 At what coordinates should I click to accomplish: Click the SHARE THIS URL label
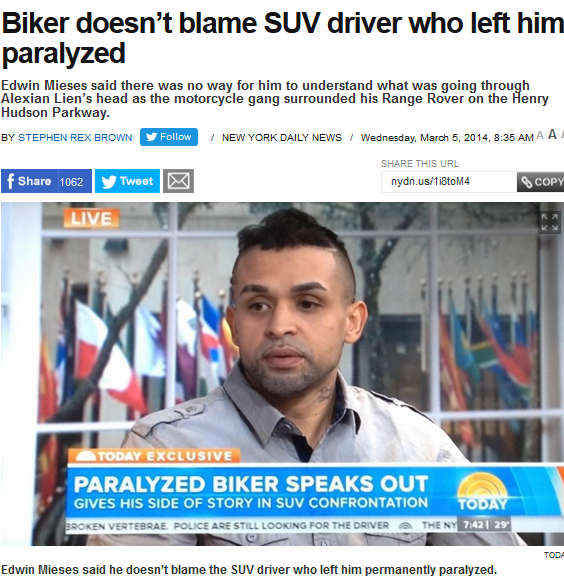point(420,164)
